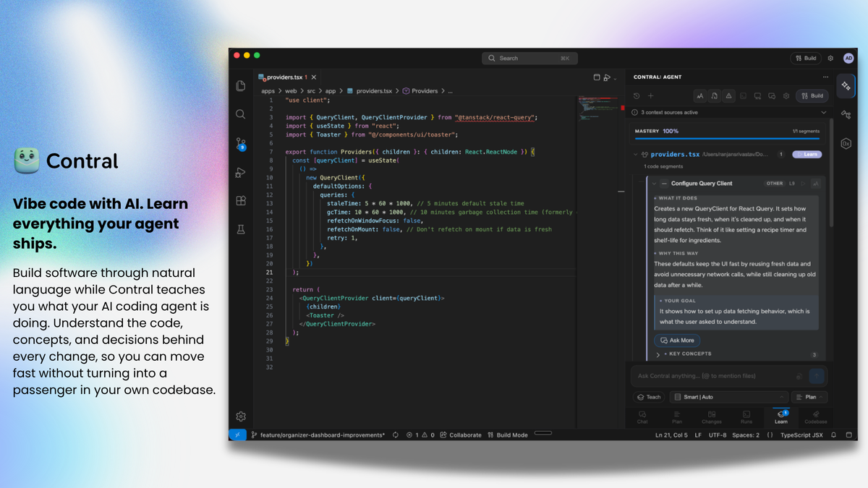Click the Build button in the title bar
The width and height of the screenshot is (868, 488).
[806, 58]
